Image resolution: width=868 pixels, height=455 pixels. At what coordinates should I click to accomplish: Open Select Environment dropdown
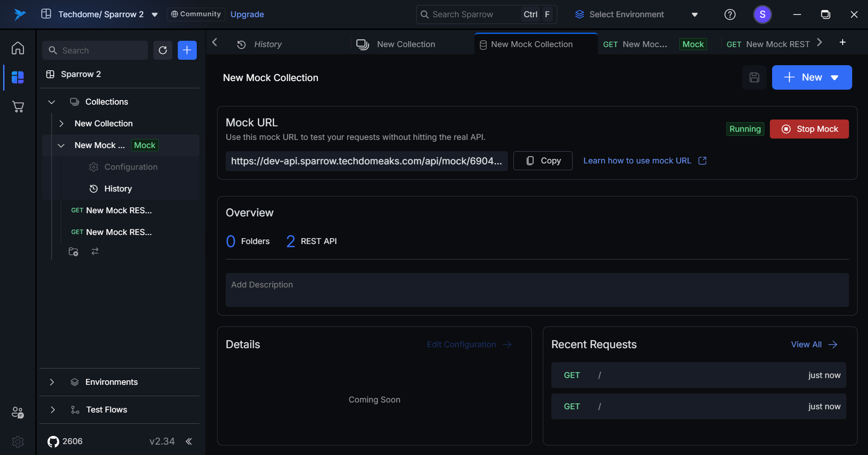(x=636, y=14)
